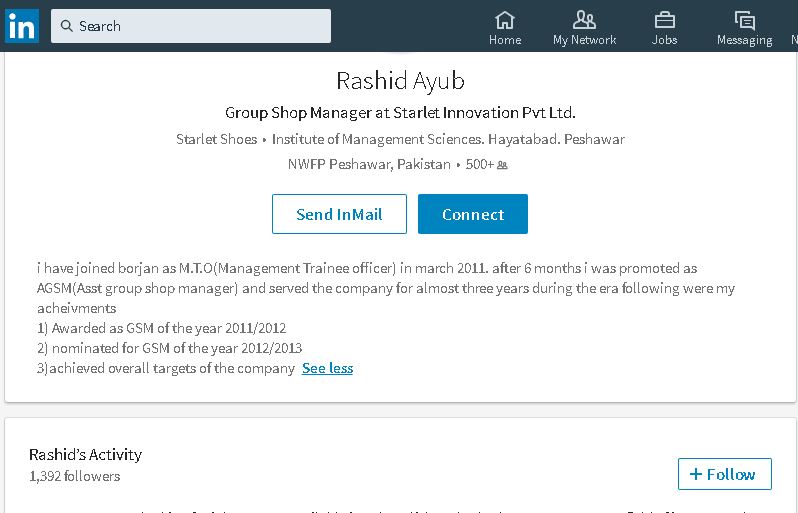The image size is (798, 513).
Task: Click the connections people icon beside 500+
Action: point(502,165)
